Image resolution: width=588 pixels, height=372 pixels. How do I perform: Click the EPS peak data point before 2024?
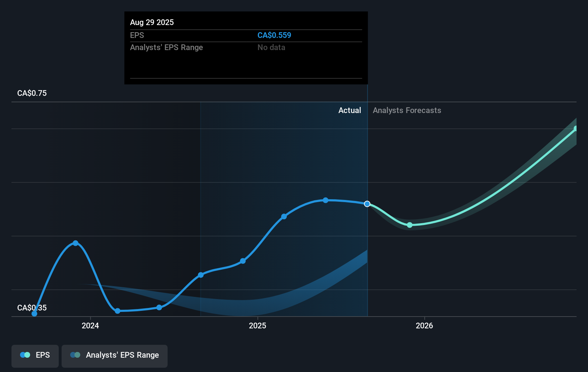pyautogui.click(x=76, y=243)
